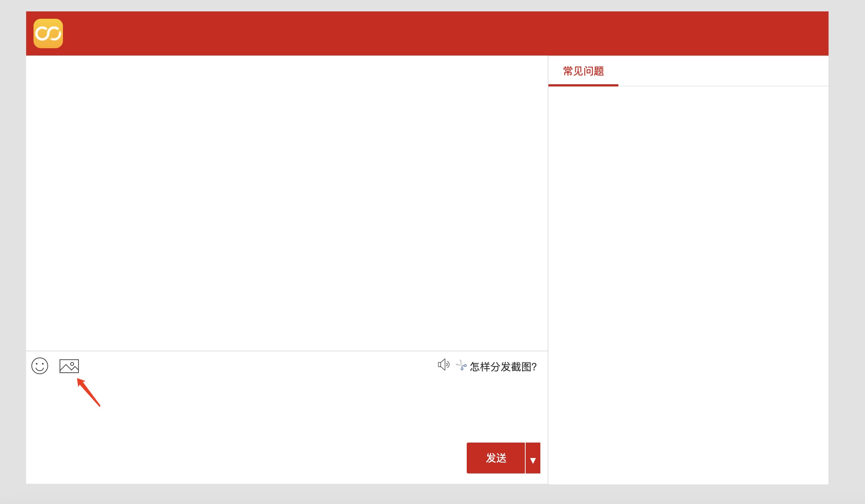Open the 怎样分发截图? help link
This screenshot has width=865, height=504.
(x=503, y=367)
